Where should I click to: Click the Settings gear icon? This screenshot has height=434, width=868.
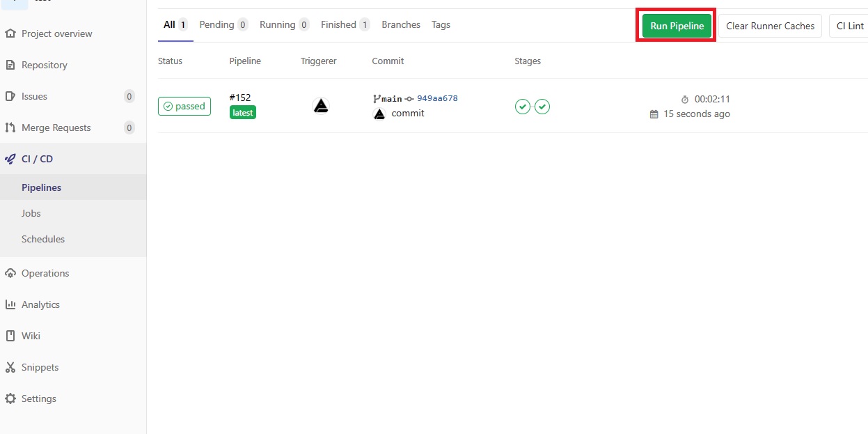(10, 398)
